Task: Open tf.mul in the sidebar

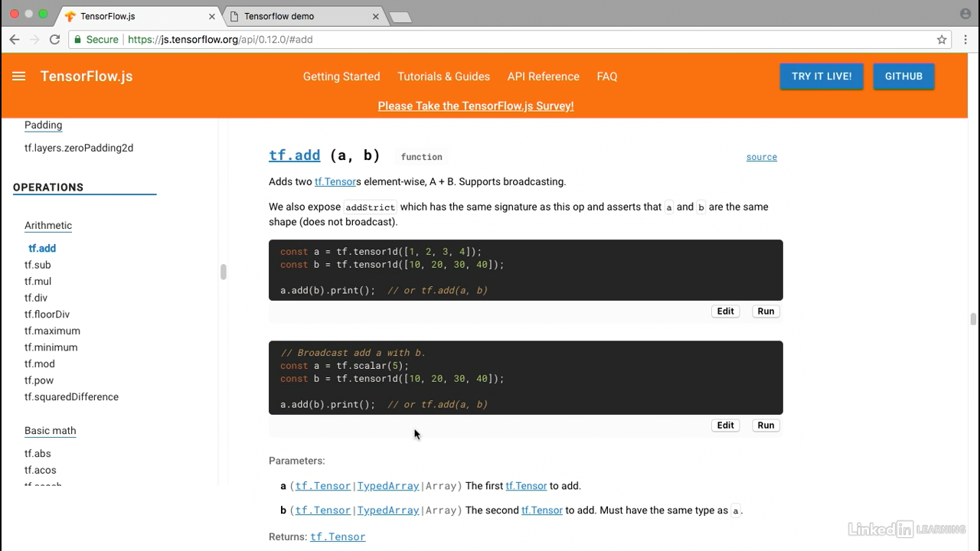Action: (x=38, y=281)
